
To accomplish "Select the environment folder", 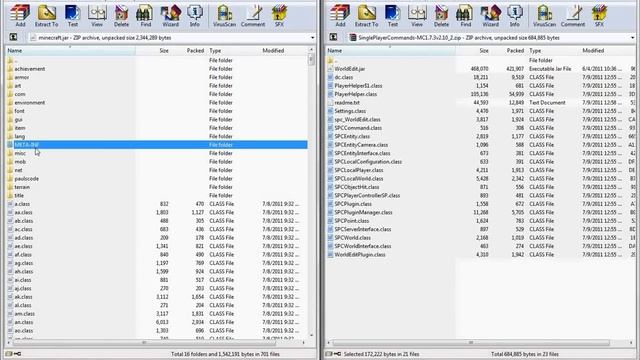I will [29, 102].
